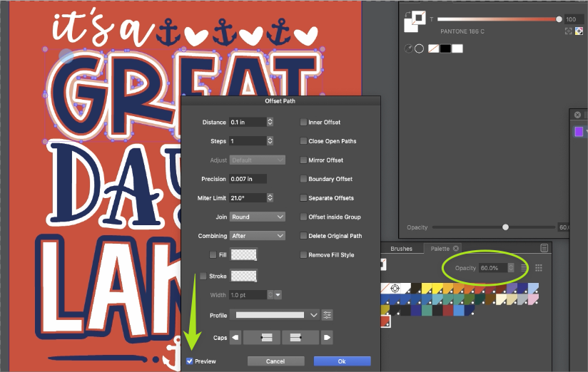Enable the Inner Offset checkbox
Screen dimensions: 588x372
(303, 123)
